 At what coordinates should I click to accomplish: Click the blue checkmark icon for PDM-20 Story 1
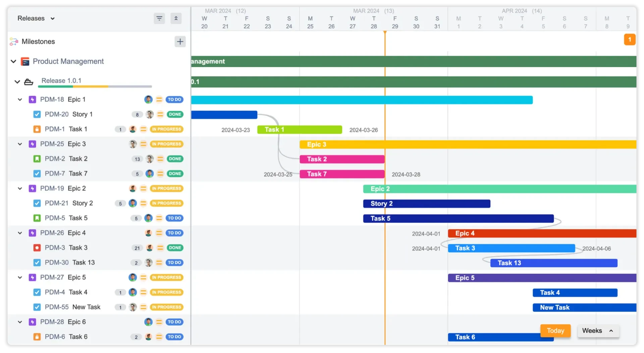(x=37, y=114)
